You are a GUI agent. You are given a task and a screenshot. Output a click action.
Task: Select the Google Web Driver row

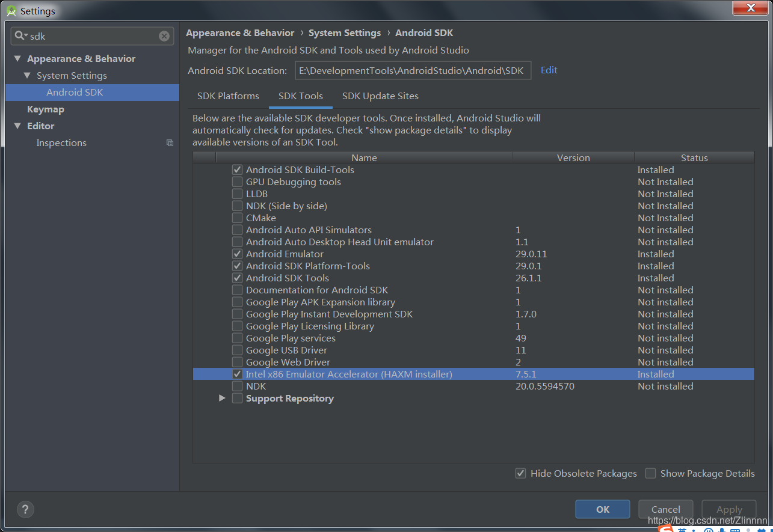(x=473, y=362)
